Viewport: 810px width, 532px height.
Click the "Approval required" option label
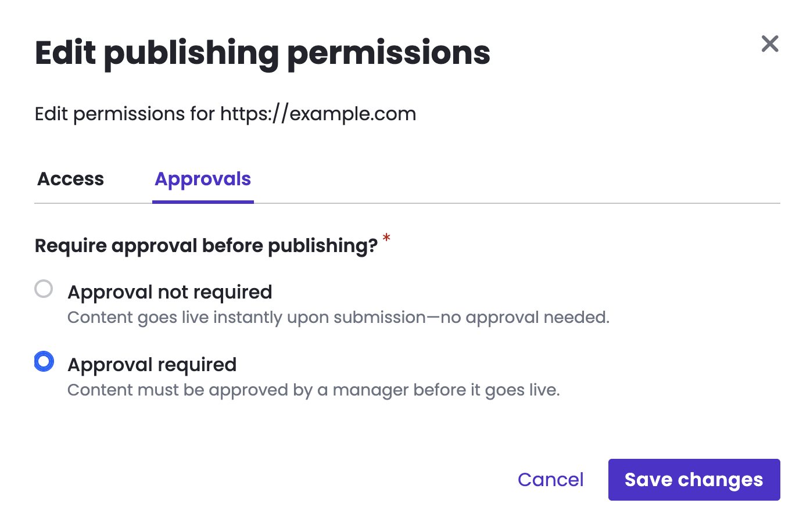pos(152,365)
